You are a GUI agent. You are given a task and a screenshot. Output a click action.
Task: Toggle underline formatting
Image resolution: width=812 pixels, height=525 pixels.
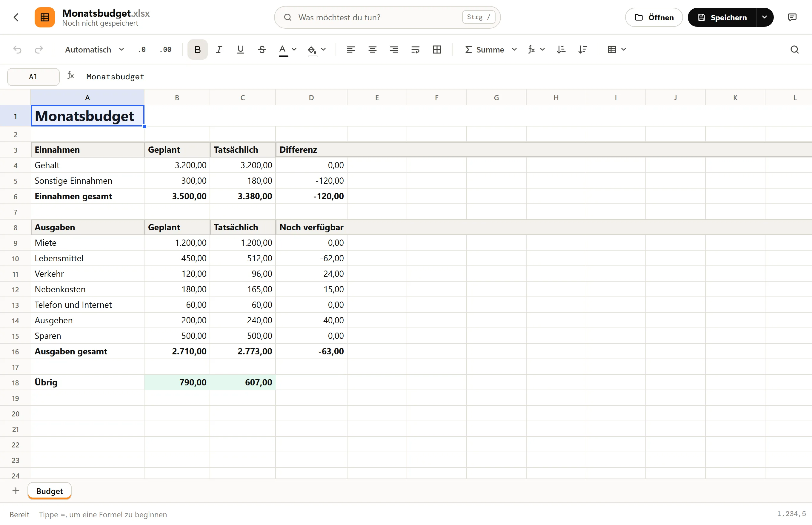coord(240,50)
